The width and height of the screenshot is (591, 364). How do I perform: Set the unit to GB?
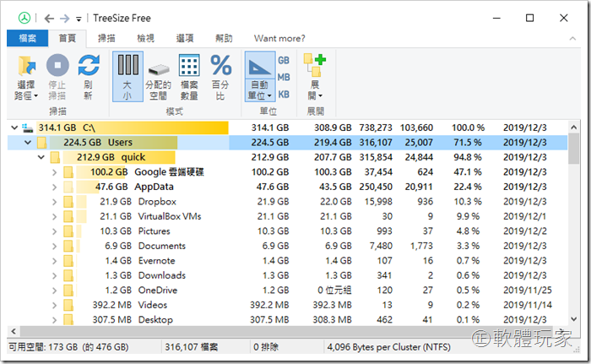pyautogui.click(x=284, y=60)
